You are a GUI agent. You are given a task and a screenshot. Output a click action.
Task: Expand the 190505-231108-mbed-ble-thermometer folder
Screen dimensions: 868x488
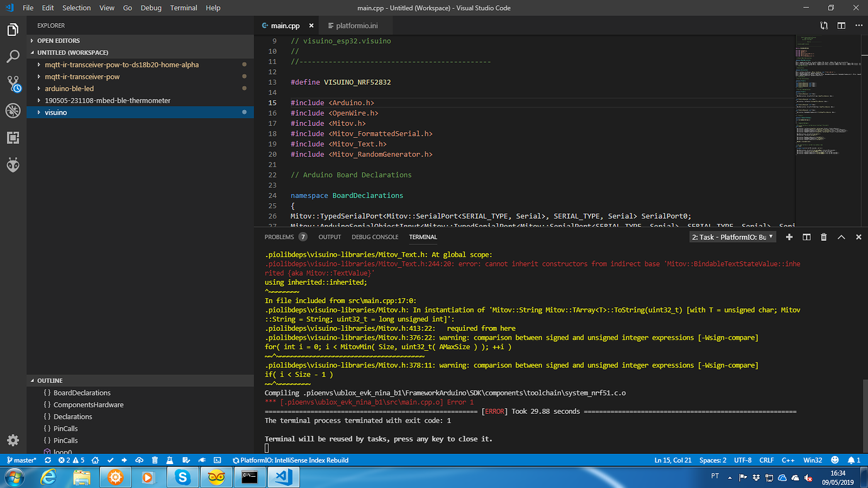coord(140,101)
